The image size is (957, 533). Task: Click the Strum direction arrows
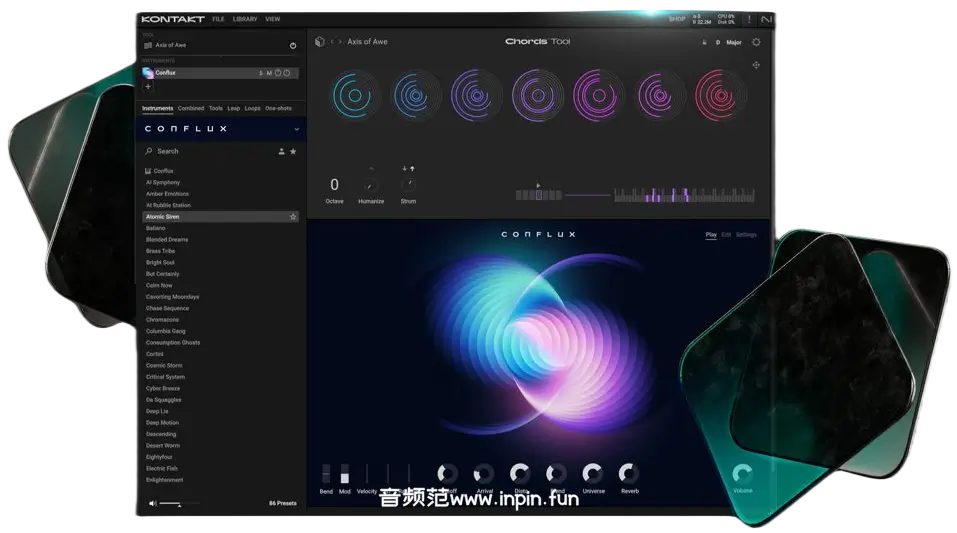pos(408,169)
